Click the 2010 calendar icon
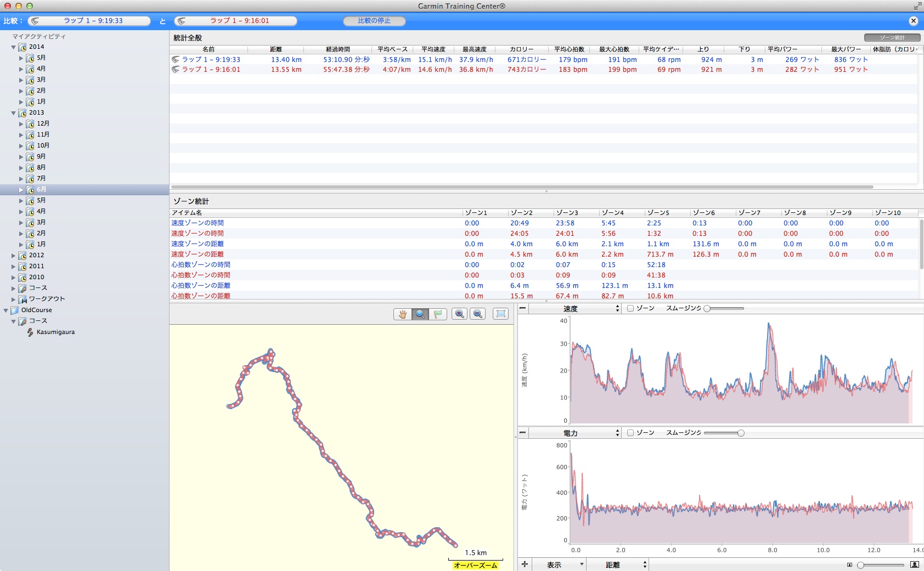Viewport: 924px width, 571px height. point(22,278)
